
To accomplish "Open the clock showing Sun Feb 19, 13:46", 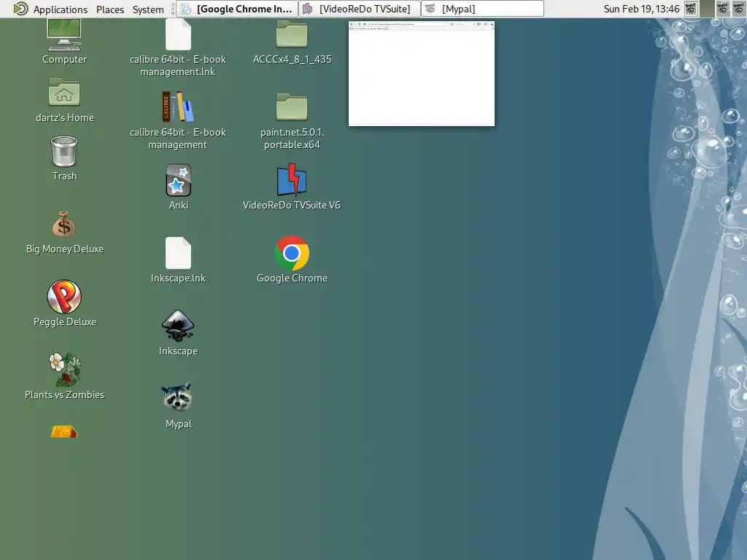I will (x=641, y=9).
